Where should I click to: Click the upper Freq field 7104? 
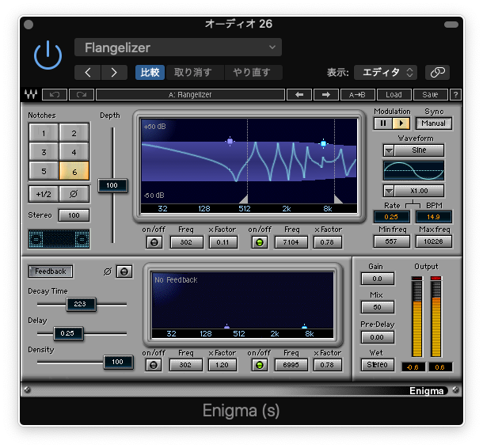click(291, 242)
